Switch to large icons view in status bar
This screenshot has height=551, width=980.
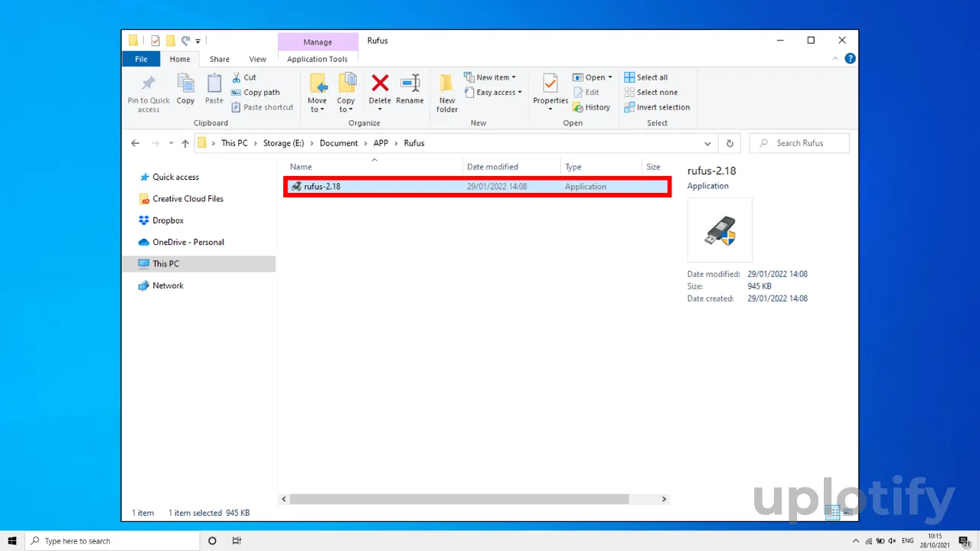(x=848, y=513)
